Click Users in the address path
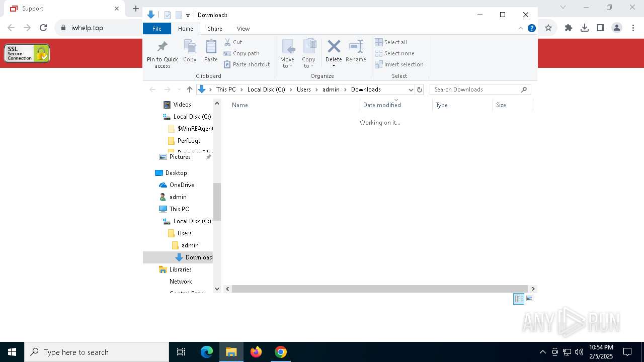The height and width of the screenshot is (362, 644). (x=304, y=89)
